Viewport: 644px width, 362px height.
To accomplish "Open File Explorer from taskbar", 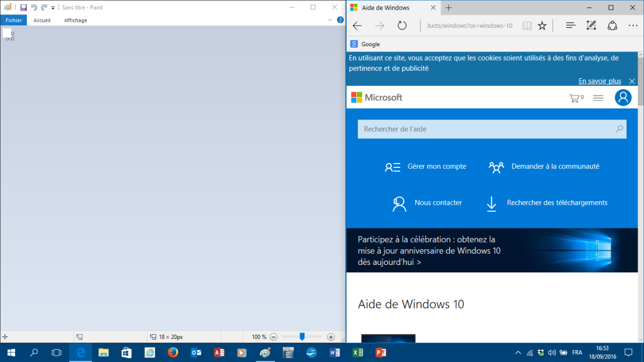I will click(103, 353).
